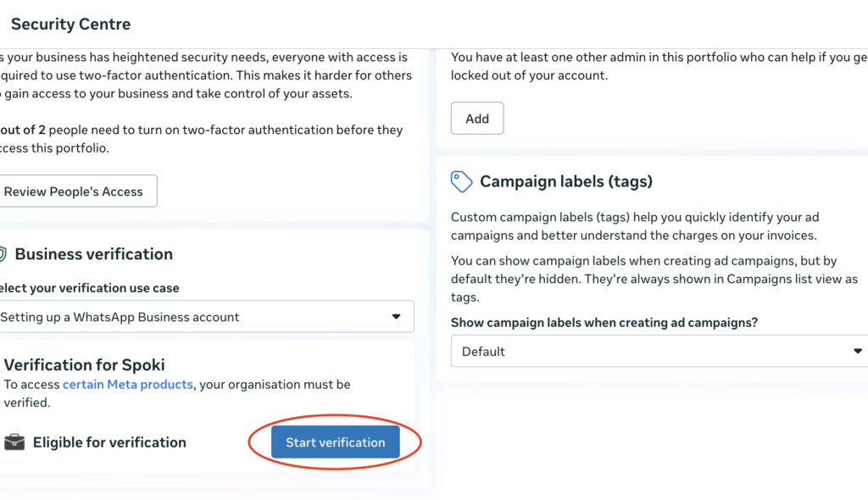868x500 pixels.
Task: Click the Business verification shield icon
Action: 3,254
